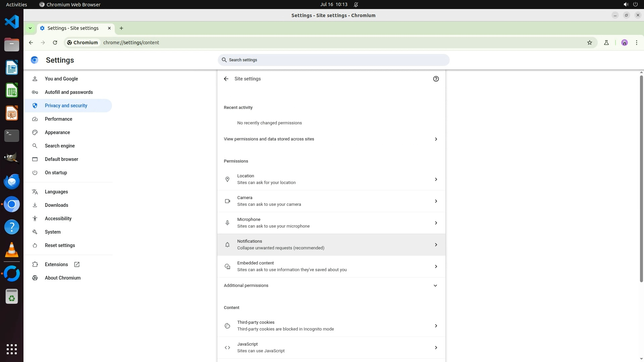
Task: Go back using Site settings arrow
Action: point(226,79)
